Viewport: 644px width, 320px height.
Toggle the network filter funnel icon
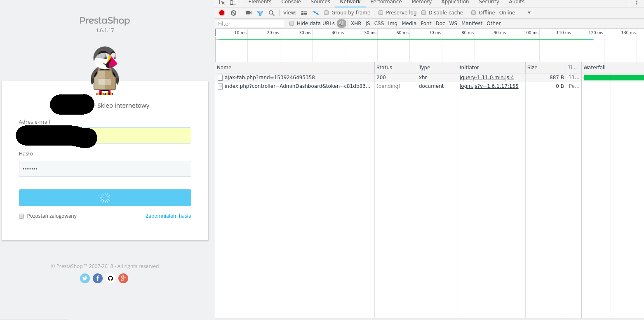tap(260, 13)
